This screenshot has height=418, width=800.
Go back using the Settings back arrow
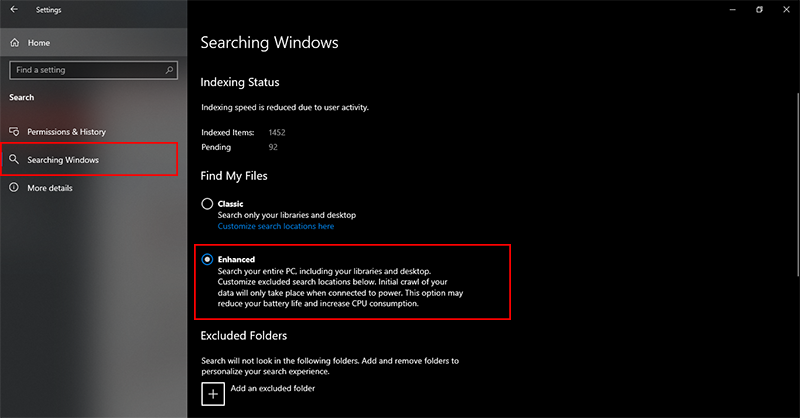pos(14,9)
